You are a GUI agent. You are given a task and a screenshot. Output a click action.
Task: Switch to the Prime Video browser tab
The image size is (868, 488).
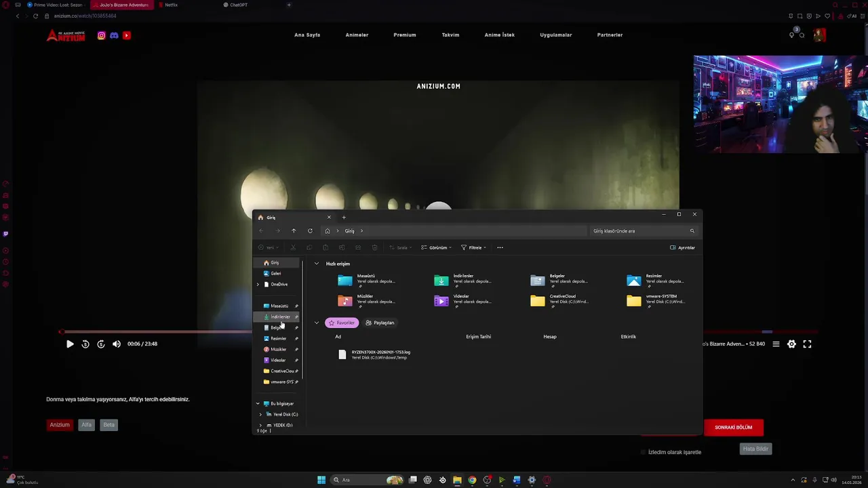click(54, 5)
